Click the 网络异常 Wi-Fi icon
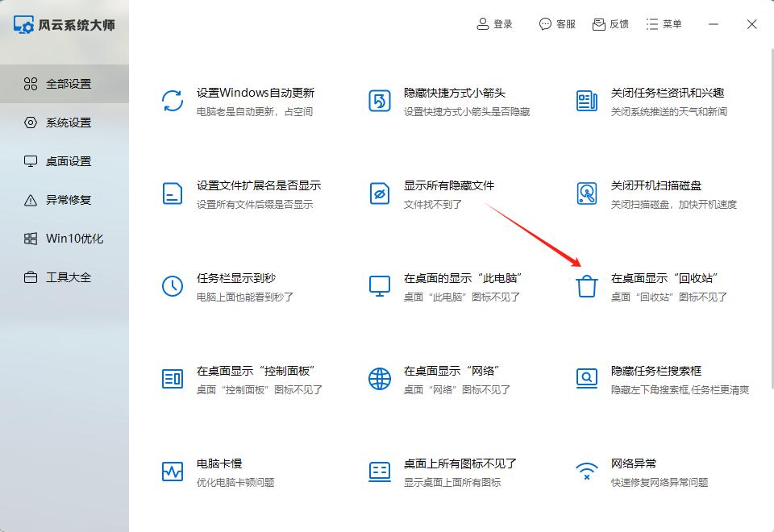The image size is (774, 532). click(586, 472)
